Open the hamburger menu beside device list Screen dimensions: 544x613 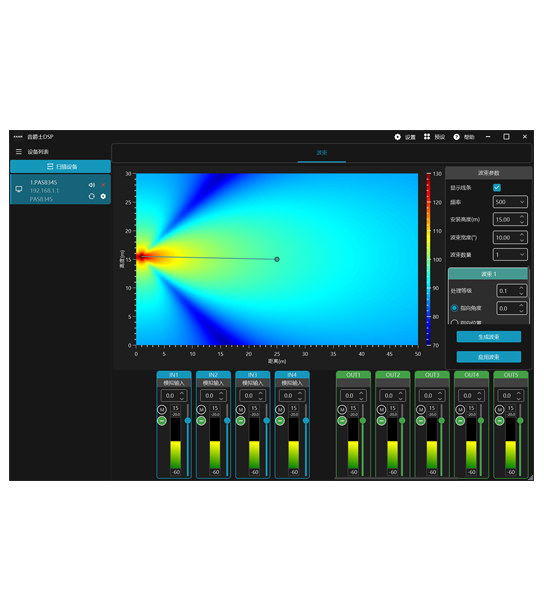tap(18, 151)
